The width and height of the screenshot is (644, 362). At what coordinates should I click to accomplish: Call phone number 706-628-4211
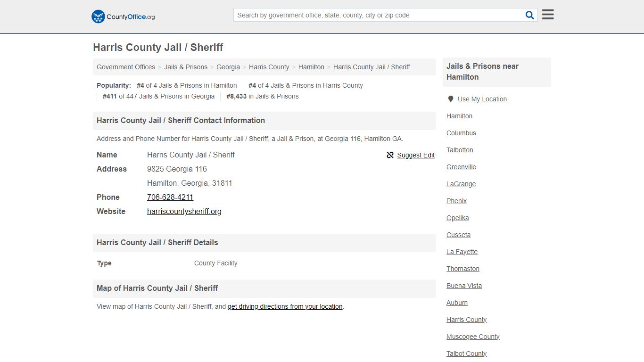point(170,197)
